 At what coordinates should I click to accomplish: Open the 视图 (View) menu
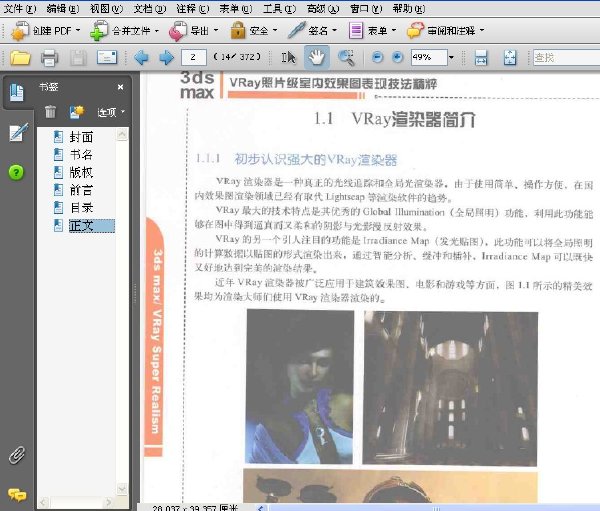pyautogui.click(x=106, y=8)
